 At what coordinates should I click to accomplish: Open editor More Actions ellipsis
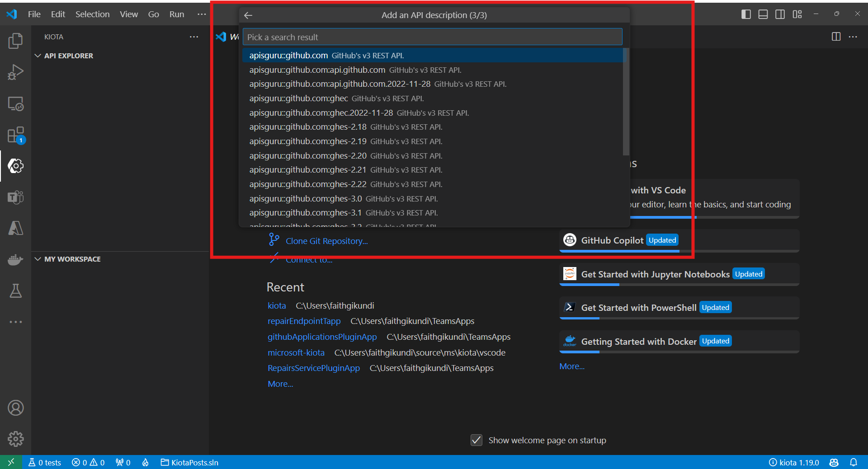[853, 37]
